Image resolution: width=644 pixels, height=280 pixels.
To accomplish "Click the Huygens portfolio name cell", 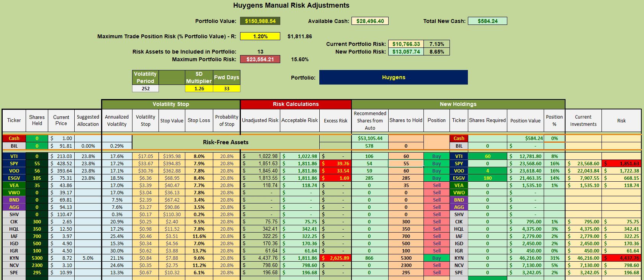I will pos(394,77).
